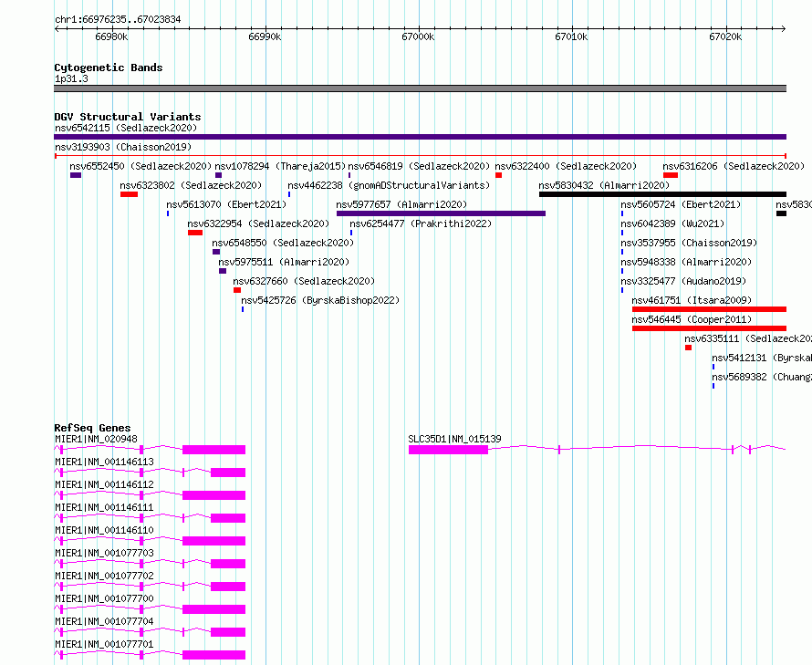Click the 66990k ruler position
Image resolution: width=812 pixels, height=665 pixels.
pyautogui.click(x=265, y=36)
